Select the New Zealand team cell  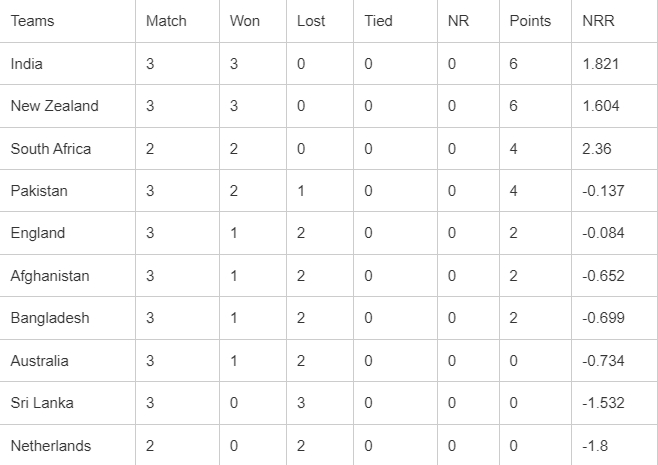coord(55,106)
